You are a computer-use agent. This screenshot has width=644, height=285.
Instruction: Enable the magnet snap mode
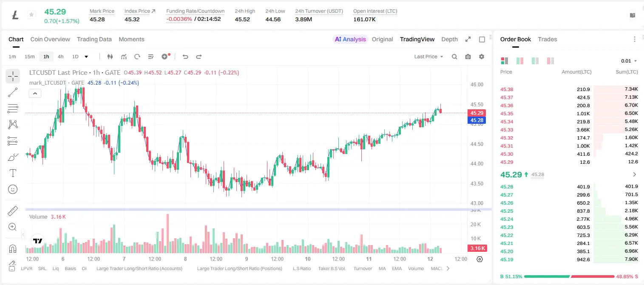[x=13, y=249]
